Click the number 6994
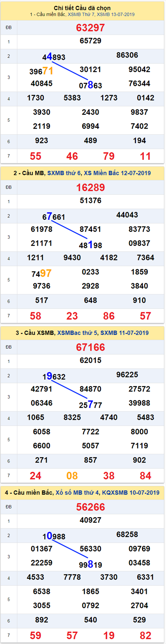The height and width of the screenshot is (644, 166). (91, 126)
